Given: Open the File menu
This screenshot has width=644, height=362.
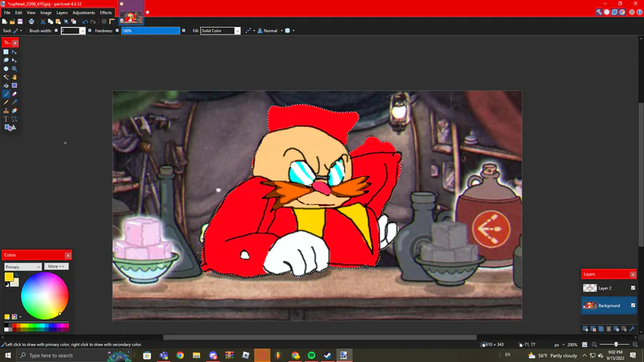Looking at the screenshot, I should tap(7, 13).
